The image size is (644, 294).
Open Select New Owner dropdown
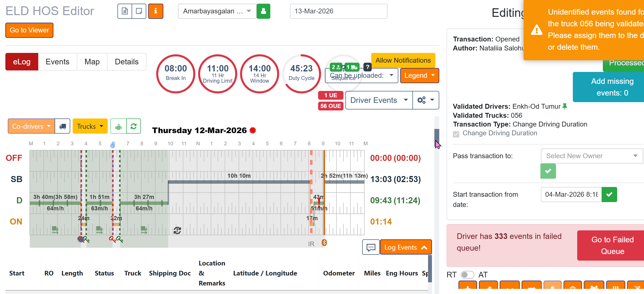click(x=591, y=156)
